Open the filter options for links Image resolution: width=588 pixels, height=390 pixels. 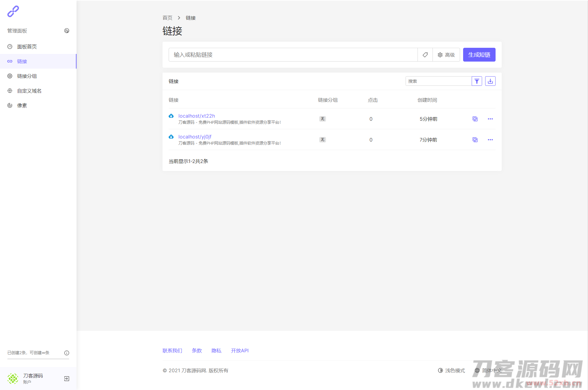[477, 81]
